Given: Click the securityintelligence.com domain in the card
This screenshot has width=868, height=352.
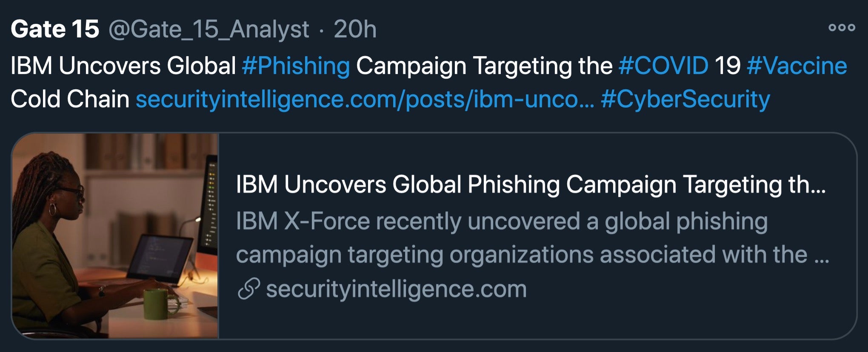Looking at the screenshot, I should click(396, 289).
